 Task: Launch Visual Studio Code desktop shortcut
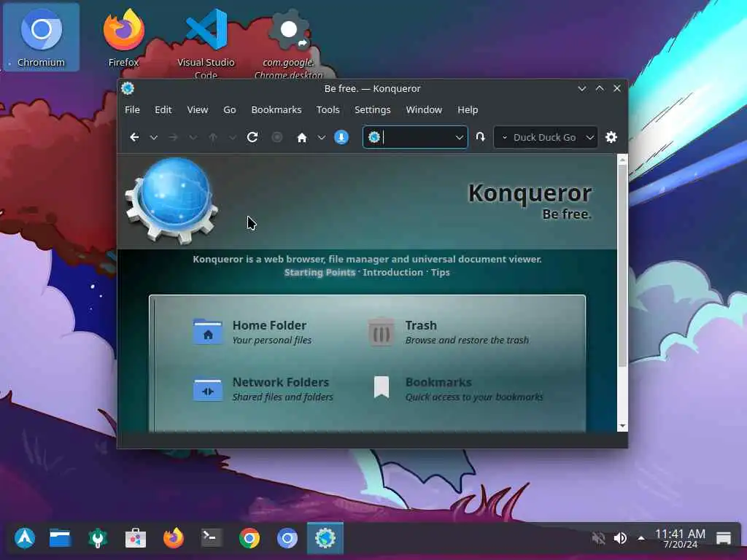206,42
